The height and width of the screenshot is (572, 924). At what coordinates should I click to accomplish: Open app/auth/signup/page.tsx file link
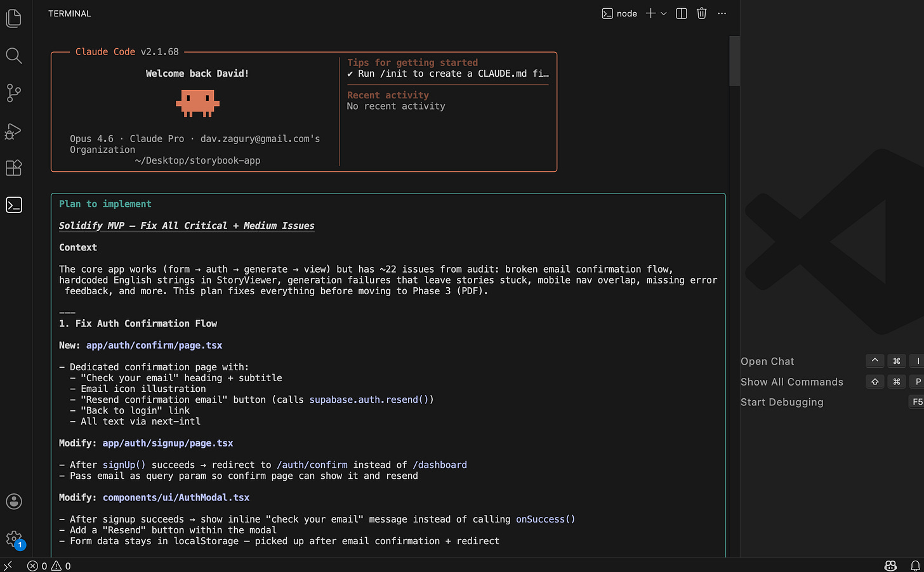pos(168,443)
